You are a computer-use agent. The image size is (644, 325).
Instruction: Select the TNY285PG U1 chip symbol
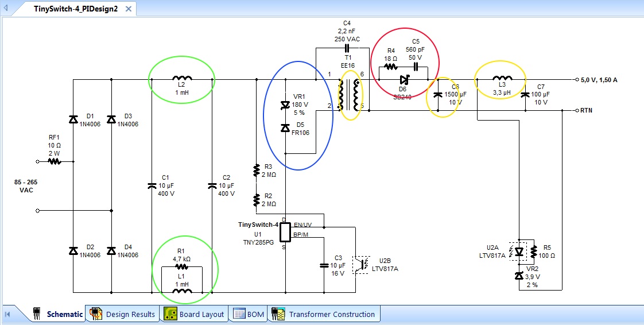[285, 232]
